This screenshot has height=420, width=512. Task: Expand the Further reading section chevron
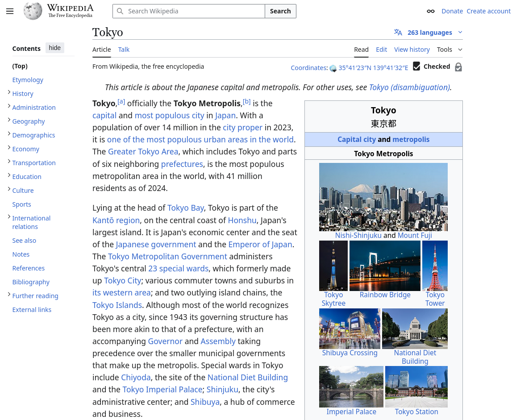(9, 295)
